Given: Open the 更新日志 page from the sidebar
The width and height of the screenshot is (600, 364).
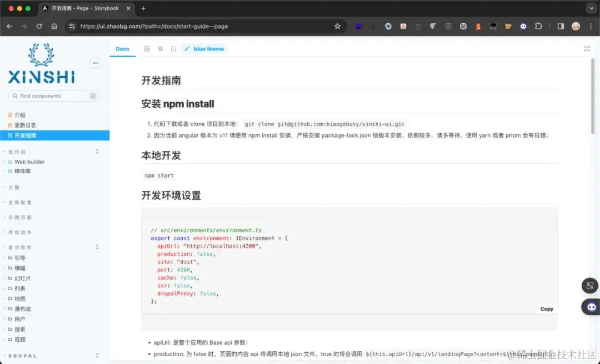Looking at the screenshot, I should (25, 124).
